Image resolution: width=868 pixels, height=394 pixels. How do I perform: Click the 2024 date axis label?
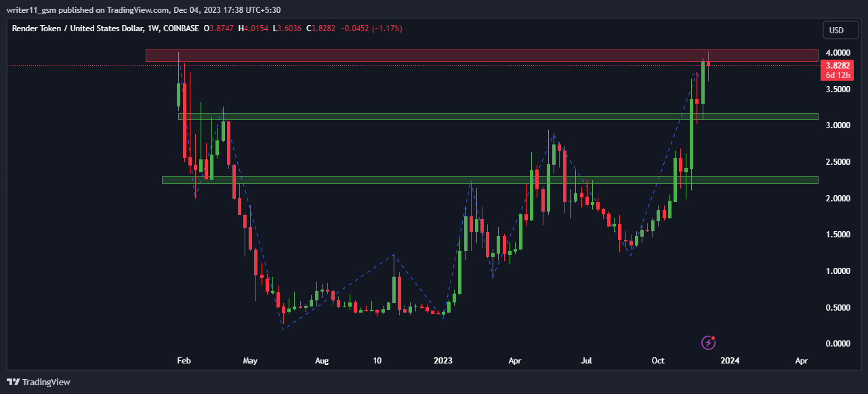click(730, 361)
